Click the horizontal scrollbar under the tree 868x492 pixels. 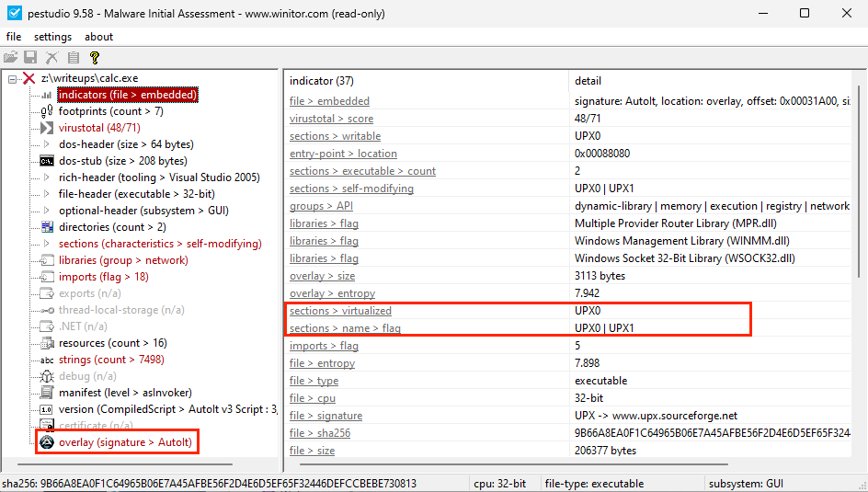point(124,464)
